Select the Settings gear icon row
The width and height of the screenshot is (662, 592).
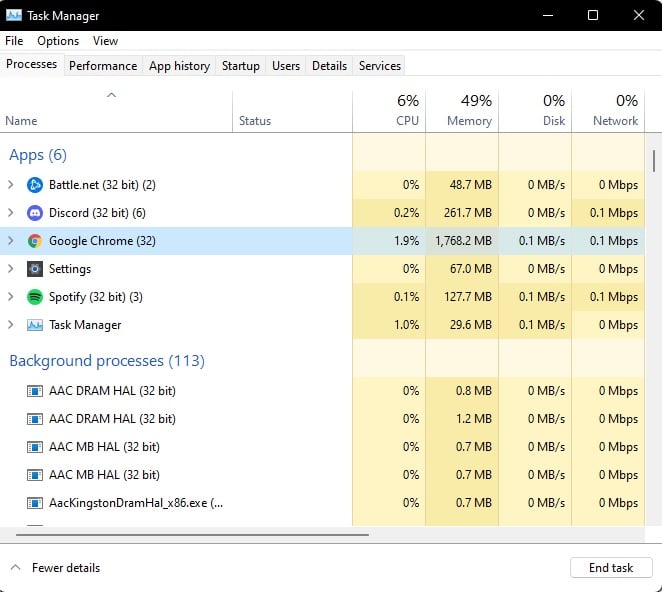35,269
